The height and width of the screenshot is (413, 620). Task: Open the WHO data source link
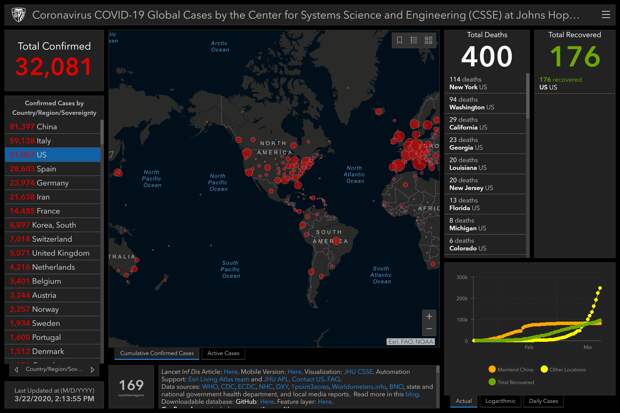tap(209, 387)
